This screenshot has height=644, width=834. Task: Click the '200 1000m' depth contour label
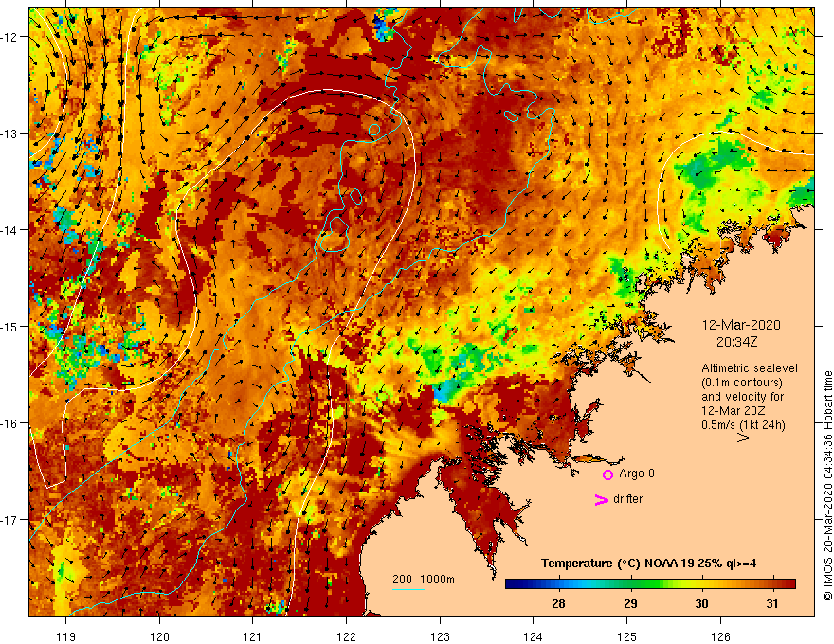(x=424, y=580)
